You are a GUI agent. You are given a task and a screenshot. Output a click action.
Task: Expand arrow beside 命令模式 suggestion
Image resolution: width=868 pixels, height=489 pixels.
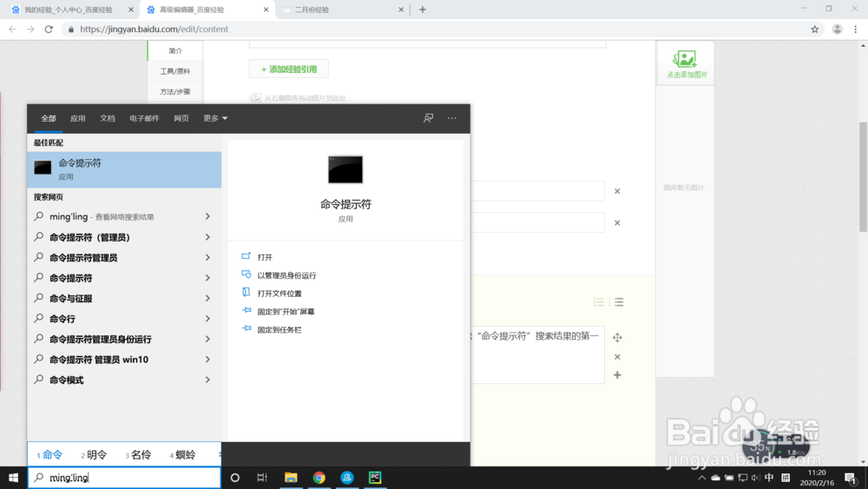click(x=207, y=380)
